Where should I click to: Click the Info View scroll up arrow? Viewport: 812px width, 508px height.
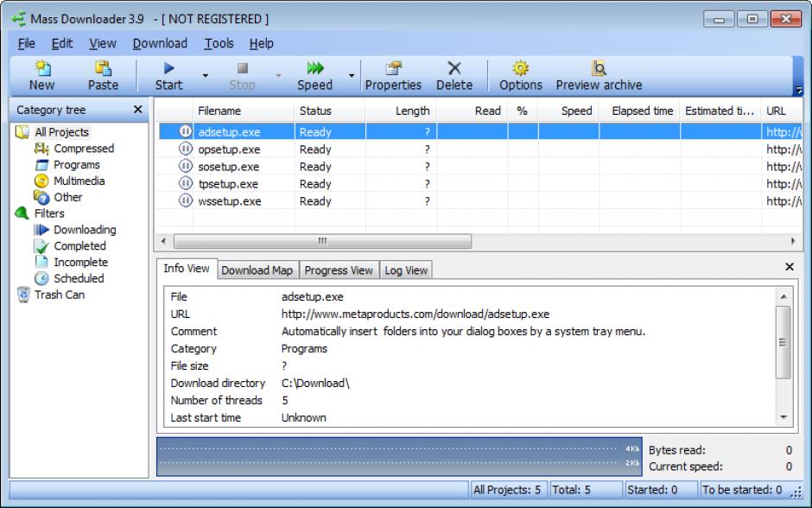(x=783, y=296)
